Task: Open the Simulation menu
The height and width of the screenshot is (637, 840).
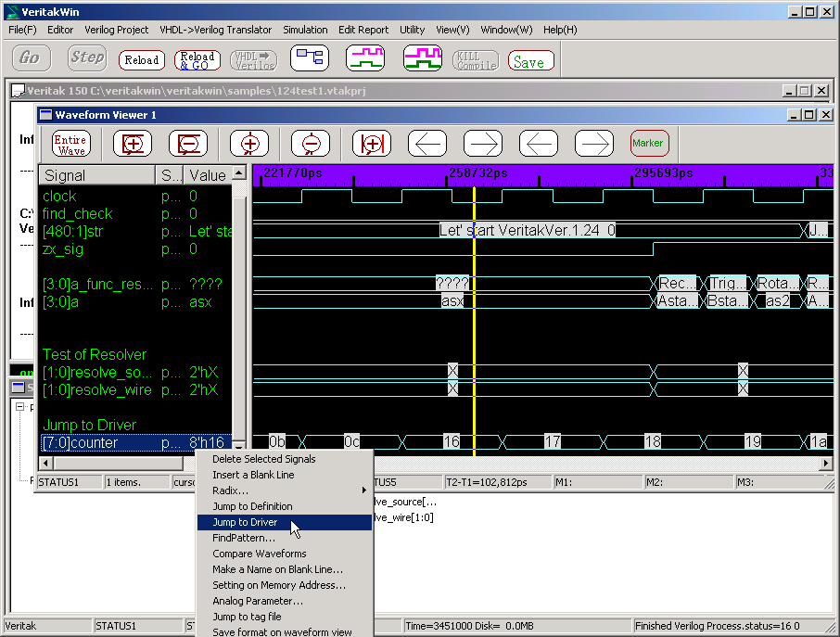Action: click(x=305, y=30)
